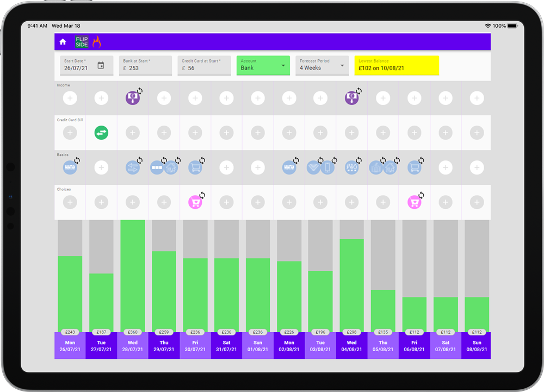Select the Sun 08/08/21 day column header

pyautogui.click(x=477, y=346)
